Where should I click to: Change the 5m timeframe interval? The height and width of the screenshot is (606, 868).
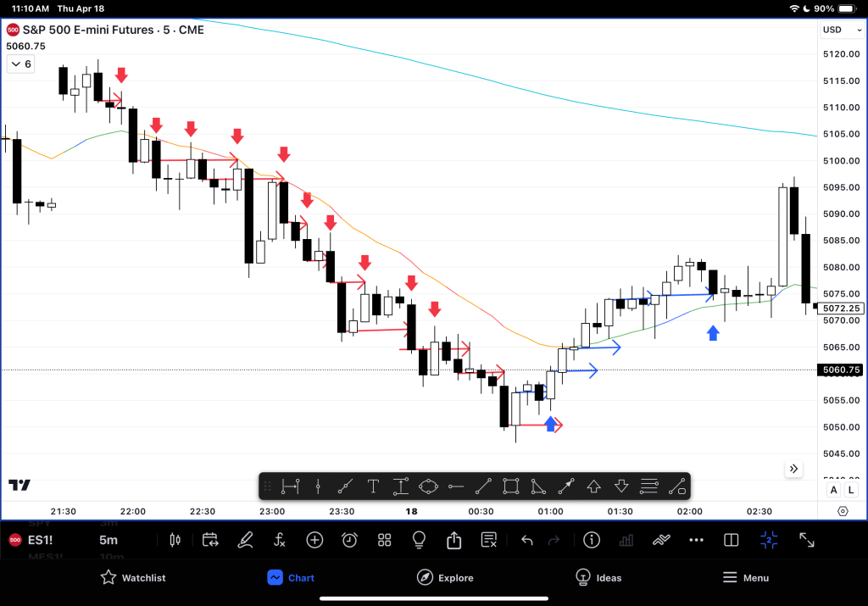pos(108,540)
